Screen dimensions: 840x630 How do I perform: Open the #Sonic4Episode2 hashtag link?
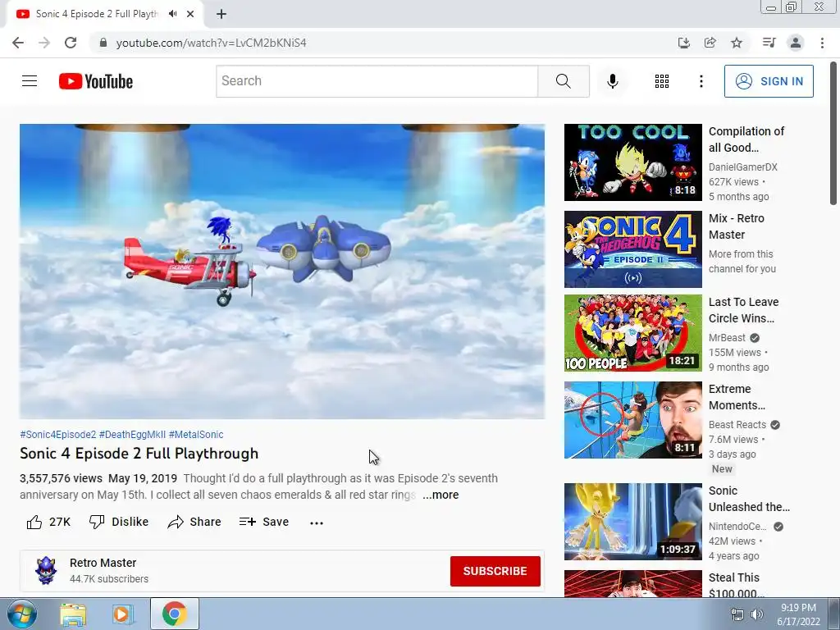point(58,435)
